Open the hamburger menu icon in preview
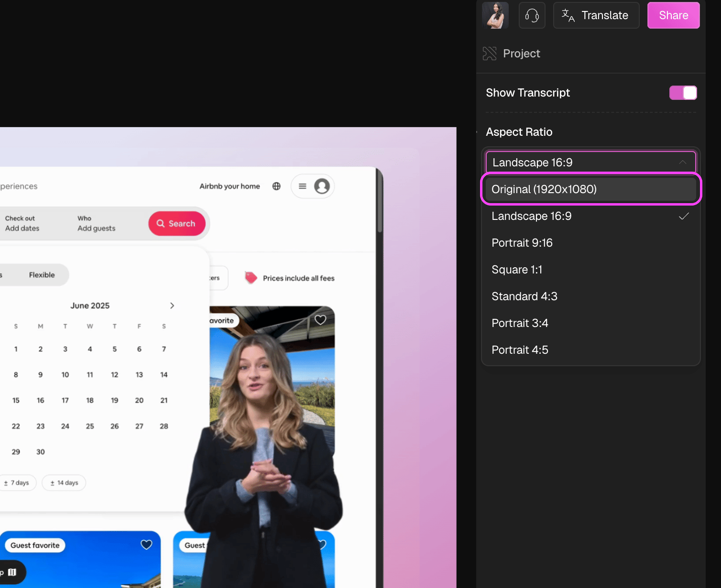The width and height of the screenshot is (721, 588). (303, 186)
